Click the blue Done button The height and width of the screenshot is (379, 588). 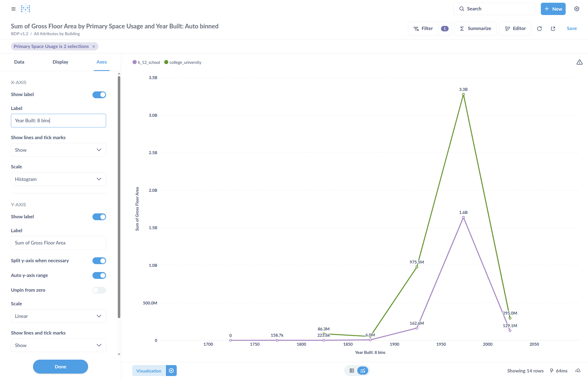click(x=60, y=366)
